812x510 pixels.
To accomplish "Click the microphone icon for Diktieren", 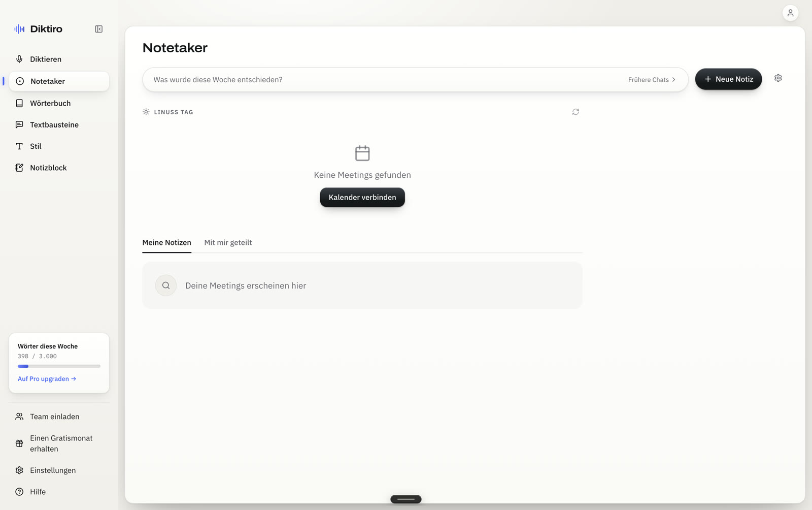I will click(19, 59).
